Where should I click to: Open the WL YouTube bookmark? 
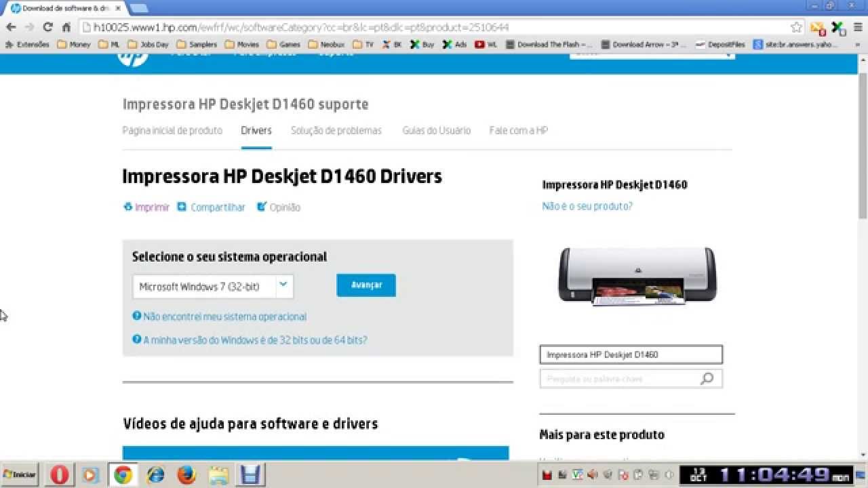(486, 44)
